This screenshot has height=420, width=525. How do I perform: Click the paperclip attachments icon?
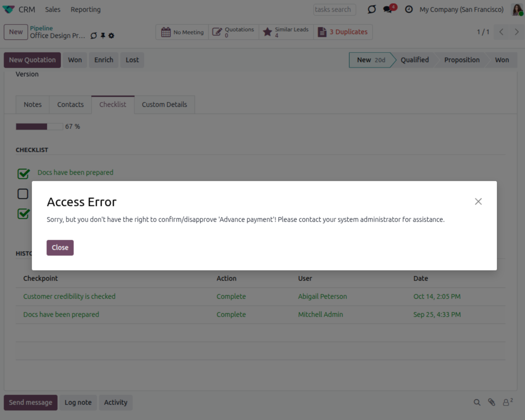tap(492, 402)
